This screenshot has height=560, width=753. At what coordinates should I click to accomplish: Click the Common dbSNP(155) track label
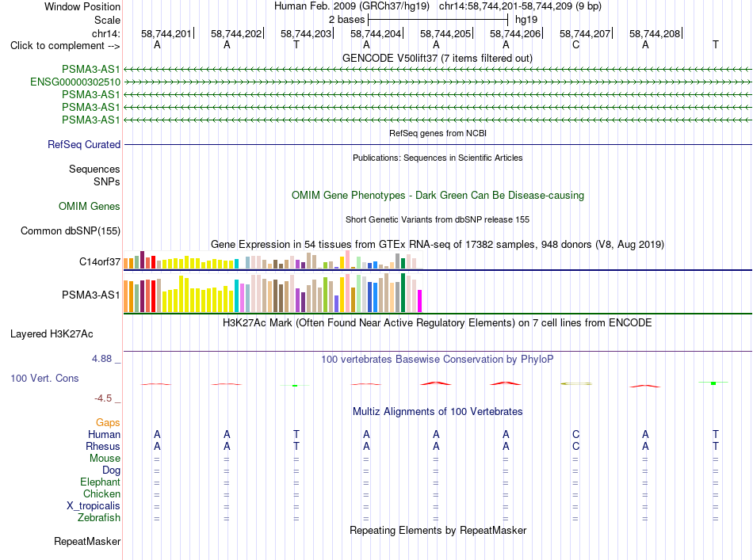point(71,230)
